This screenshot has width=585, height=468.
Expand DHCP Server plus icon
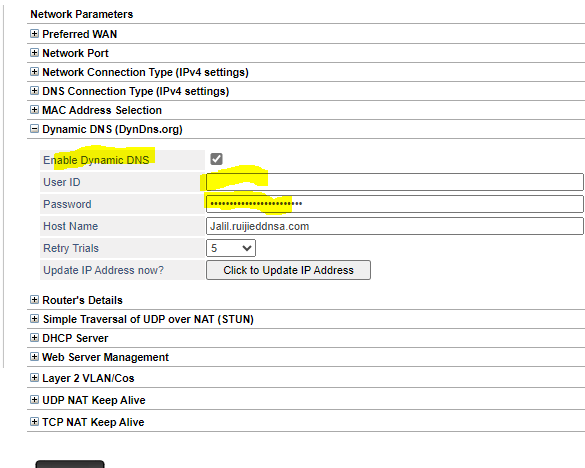[x=34, y=338]
